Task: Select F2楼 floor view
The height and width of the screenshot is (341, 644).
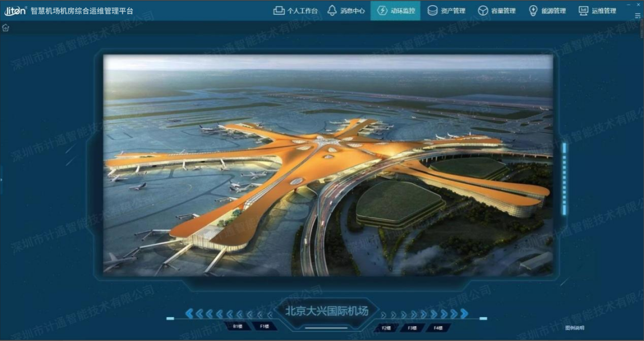Action: tap(387, 328)
